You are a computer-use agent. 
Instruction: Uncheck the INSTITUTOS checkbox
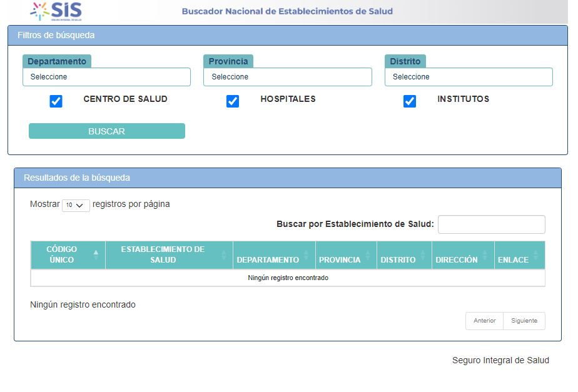410,101
